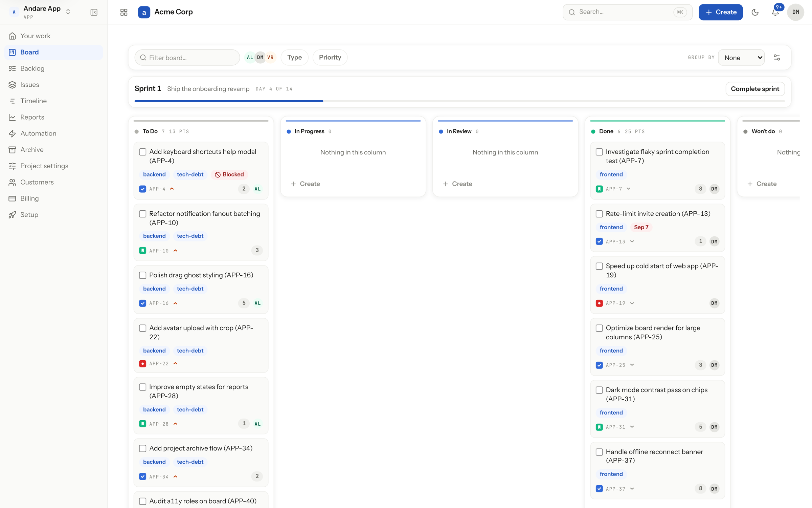
Task: Click DM assignee avatar on APP-7
Action: point(714,189)
